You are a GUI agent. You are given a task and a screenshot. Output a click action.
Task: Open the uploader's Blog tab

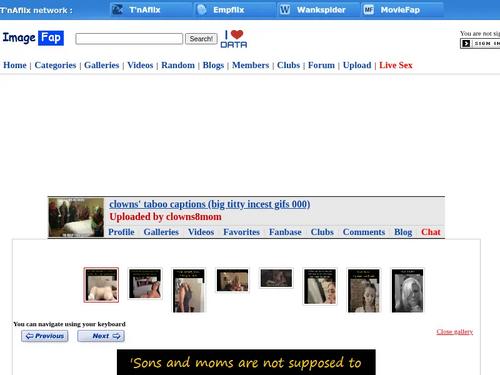(x=403, y=232)
